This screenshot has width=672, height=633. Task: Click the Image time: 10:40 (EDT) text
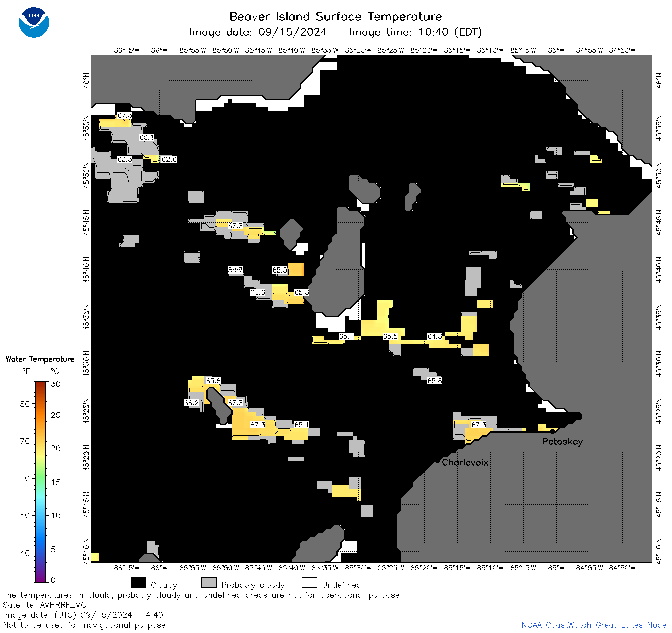pos(415,32)
